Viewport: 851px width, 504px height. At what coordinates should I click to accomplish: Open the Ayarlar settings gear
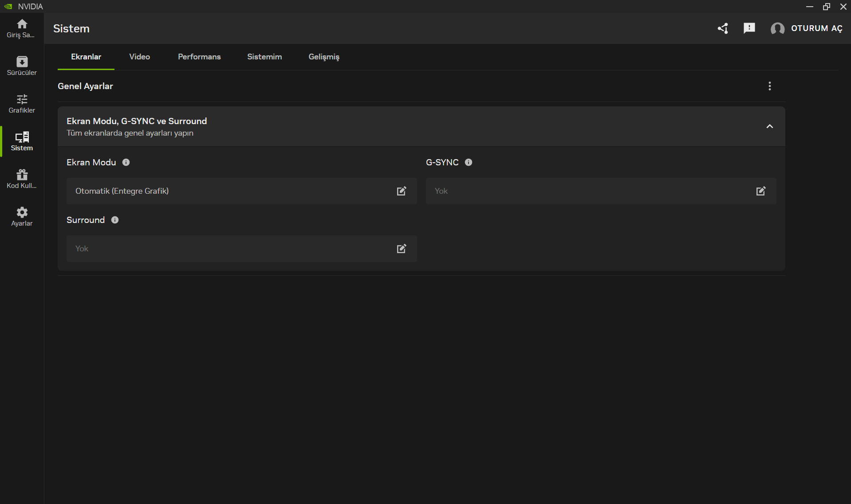22,217
